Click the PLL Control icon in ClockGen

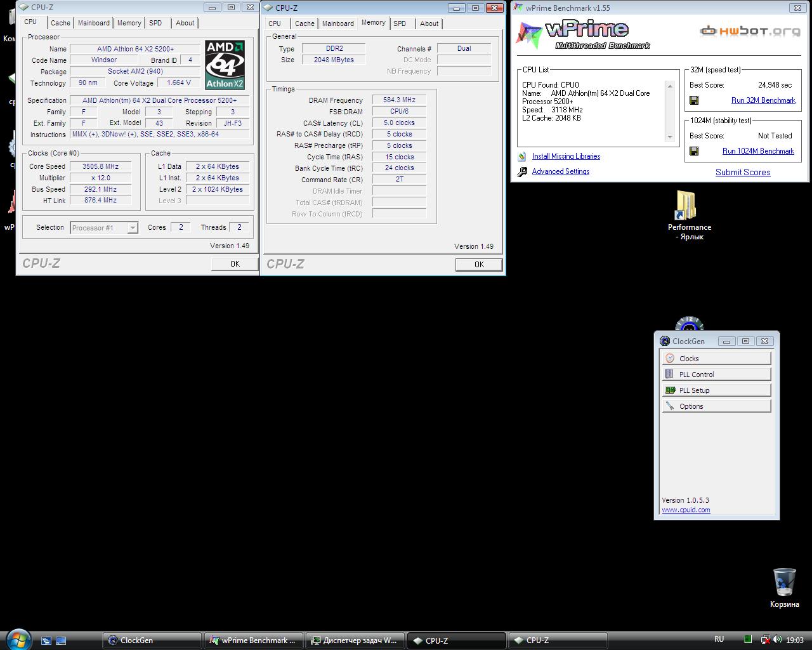[x=670, y=374]
